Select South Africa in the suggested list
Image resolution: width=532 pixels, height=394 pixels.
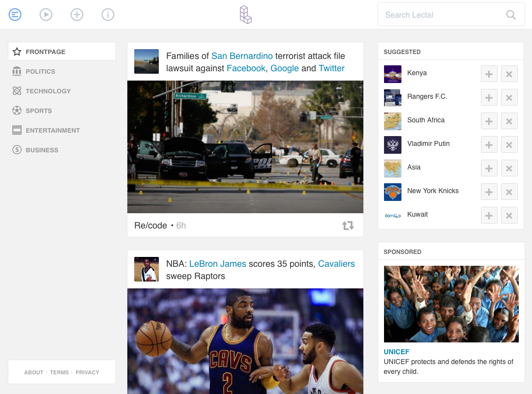coord(426,120)
